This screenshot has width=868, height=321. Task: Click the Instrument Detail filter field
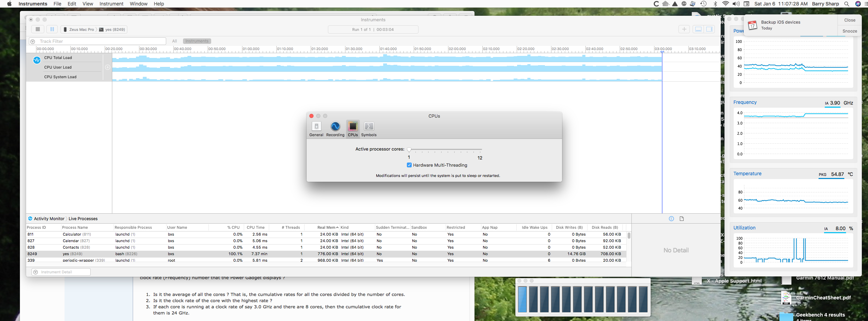pyautogui.click(x=61, y=272)
